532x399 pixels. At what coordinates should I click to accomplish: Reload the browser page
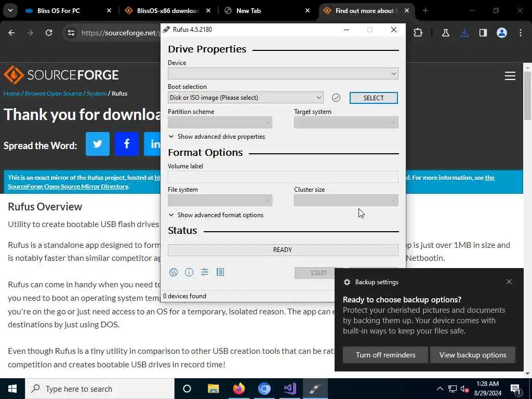(49, 33)
